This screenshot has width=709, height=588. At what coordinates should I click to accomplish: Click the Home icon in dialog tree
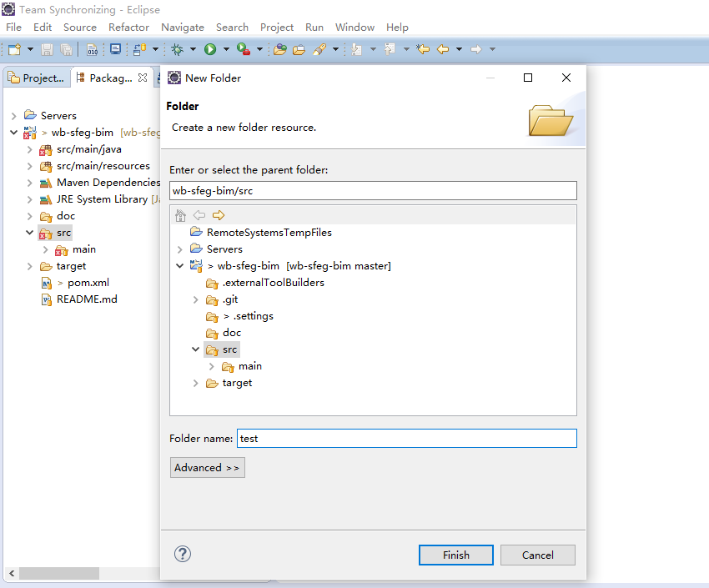click(180, 215)
